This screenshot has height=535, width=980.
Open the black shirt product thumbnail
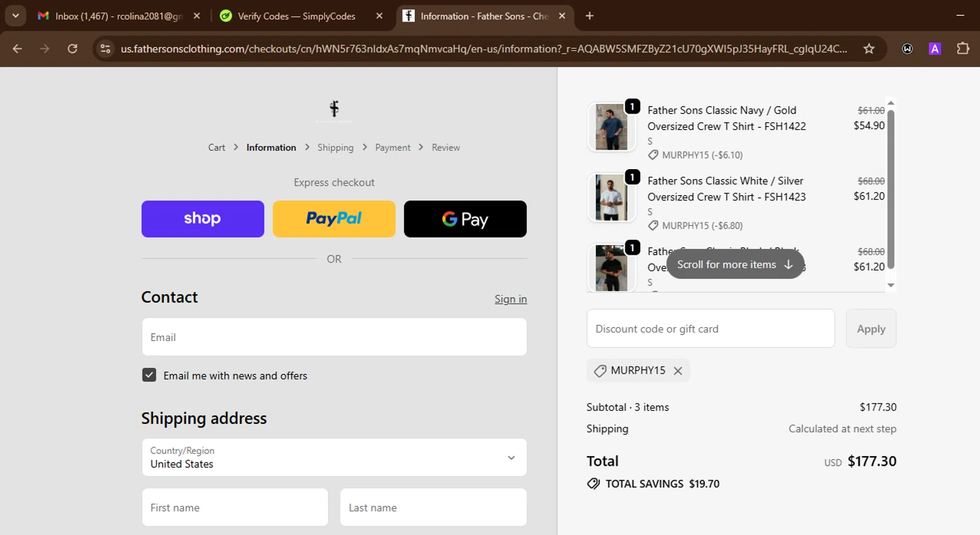coord(612,268)
